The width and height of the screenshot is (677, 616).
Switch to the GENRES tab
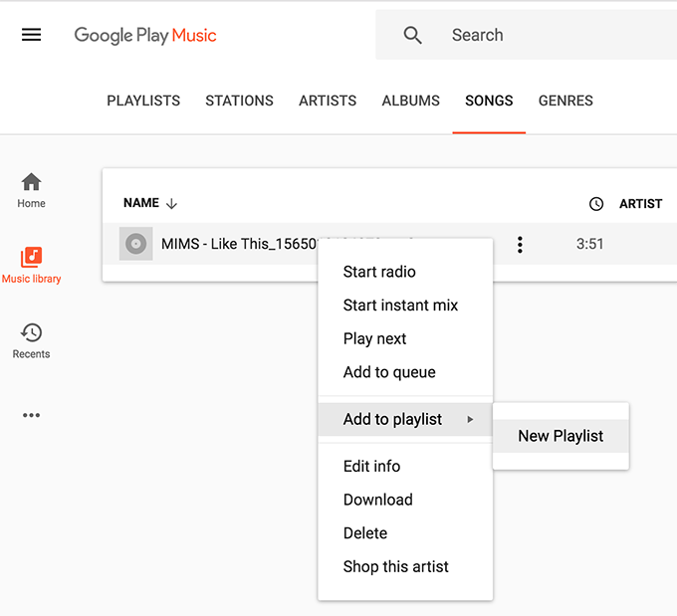565,101
